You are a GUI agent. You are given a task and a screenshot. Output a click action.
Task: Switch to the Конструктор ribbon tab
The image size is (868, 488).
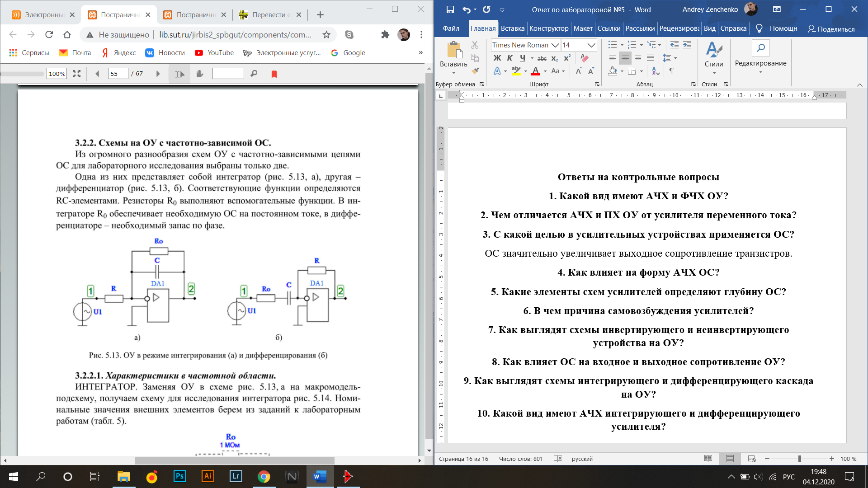click(549, 28)
